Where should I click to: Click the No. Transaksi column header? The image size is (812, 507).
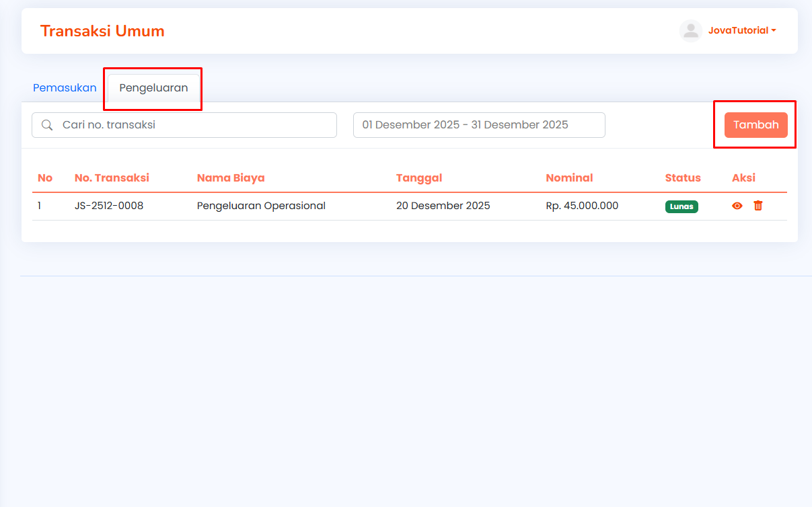112,178
